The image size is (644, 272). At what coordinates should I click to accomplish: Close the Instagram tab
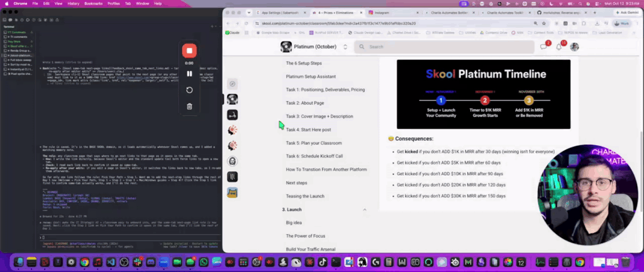[418, 13]
